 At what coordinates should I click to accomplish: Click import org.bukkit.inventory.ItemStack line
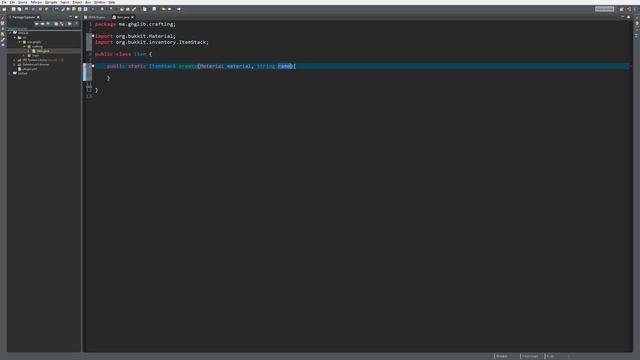[151, 42]
